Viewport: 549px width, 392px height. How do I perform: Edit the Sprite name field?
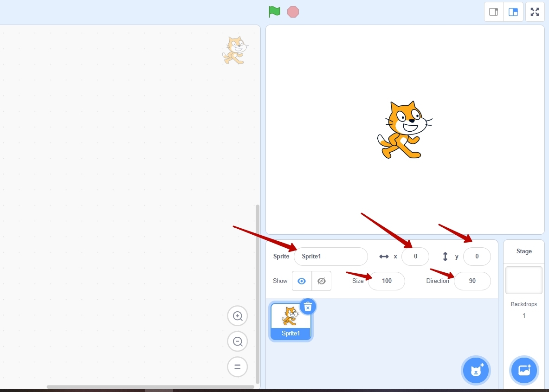point(331,257)
